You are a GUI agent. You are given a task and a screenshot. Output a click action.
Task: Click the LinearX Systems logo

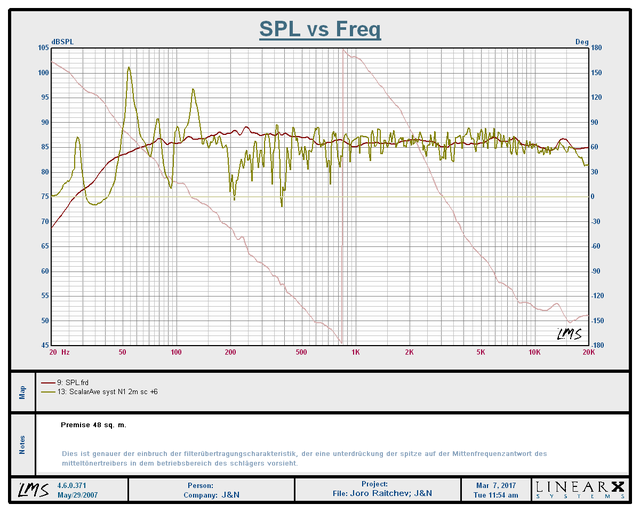click(580, 490)
